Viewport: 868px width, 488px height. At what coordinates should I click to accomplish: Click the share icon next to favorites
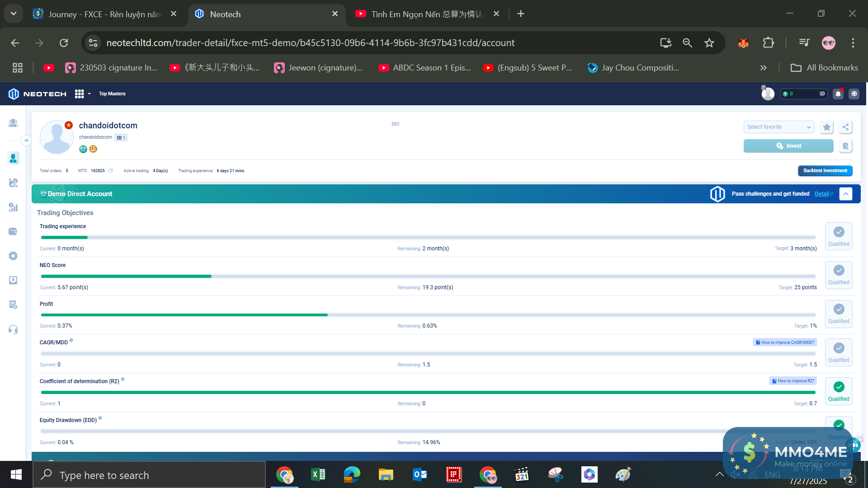tap(845, 127)
